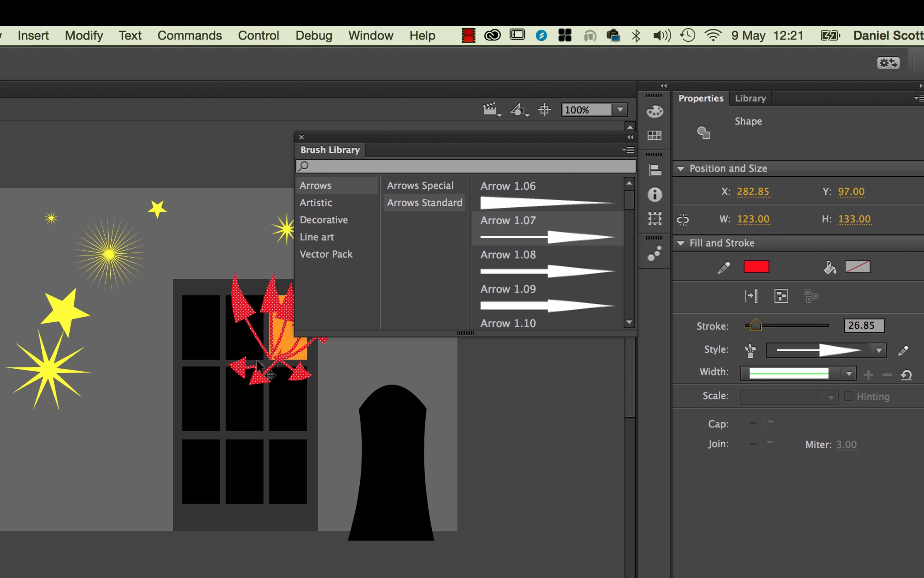The image size is (924, 578).
Task: Select the Artistic brush category
Action: [316, 203]
